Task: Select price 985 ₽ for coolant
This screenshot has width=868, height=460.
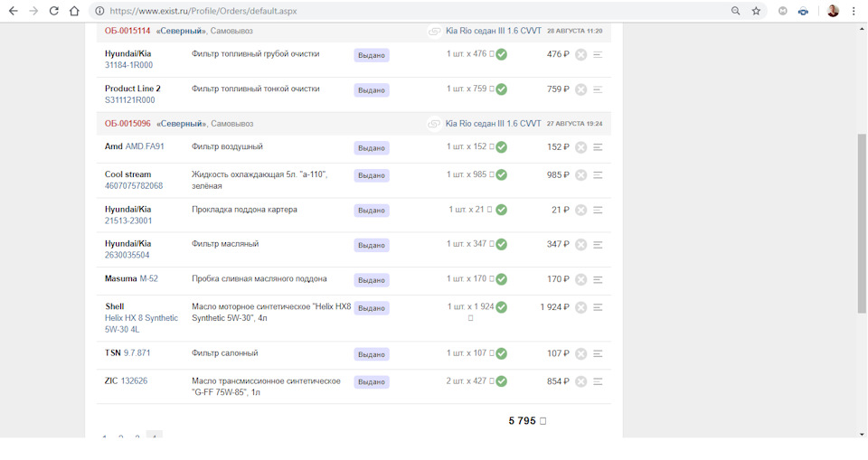Action: click(x=558, y=175)
